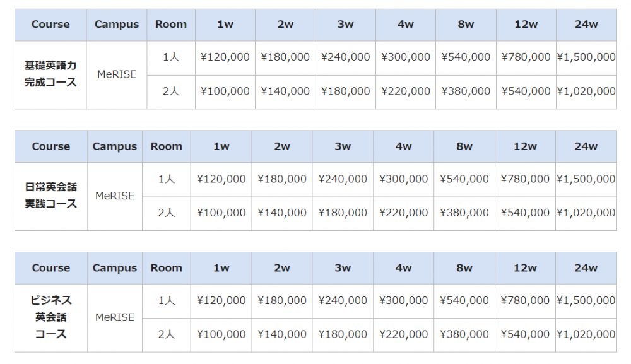The image size is (631, 364).
Task: Select 2人 room row in 日常英会話 table
Action: coord(166,213)
